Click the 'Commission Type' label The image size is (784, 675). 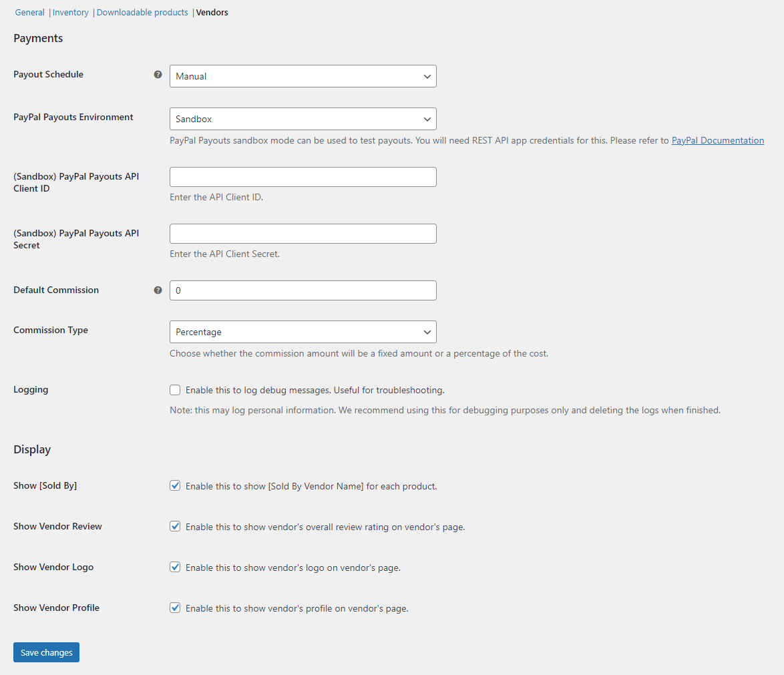click(x=51, y=330)
